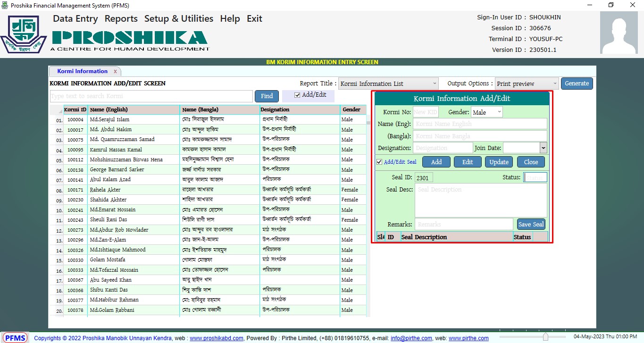This screenshot has height=343, width=644.
Task: Click the Seal Description text area
Action: coord(481,200)
